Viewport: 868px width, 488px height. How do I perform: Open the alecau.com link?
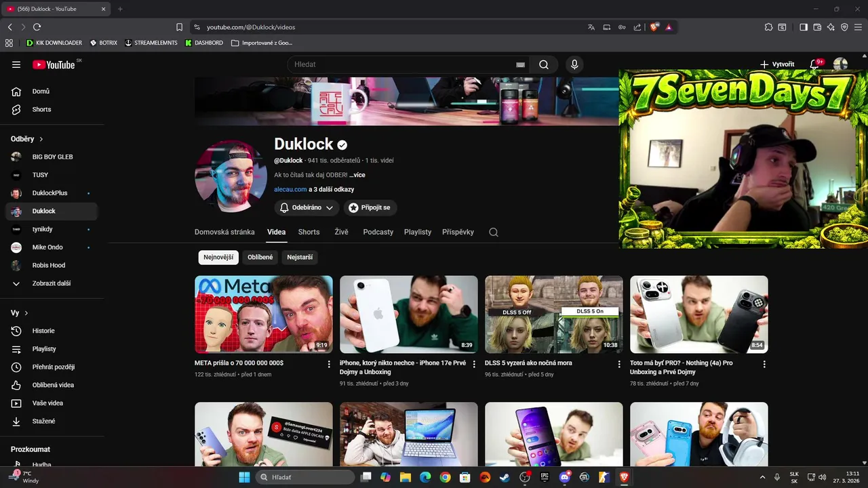[x=290, y=190]
